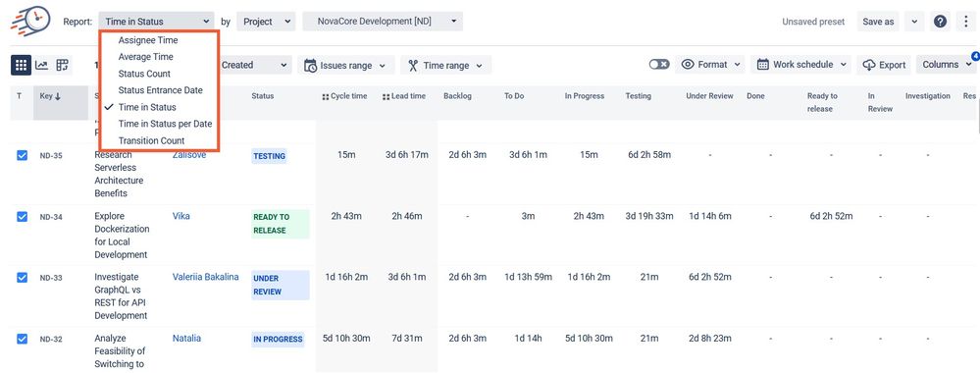The width and height of the screenshot is (980, 373).
Task: Click the Testing column header
Action: point(638,96)
